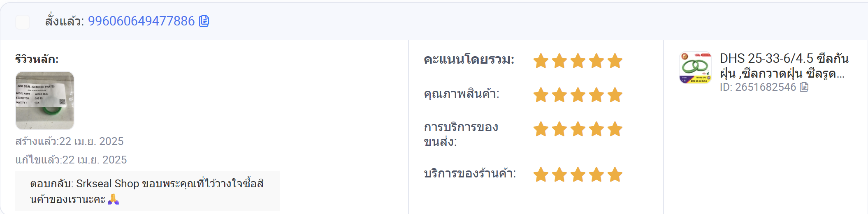Click the สร้างแล้ว created date text
The height and width of the screenshot is (214, 868).
(70, 141)
